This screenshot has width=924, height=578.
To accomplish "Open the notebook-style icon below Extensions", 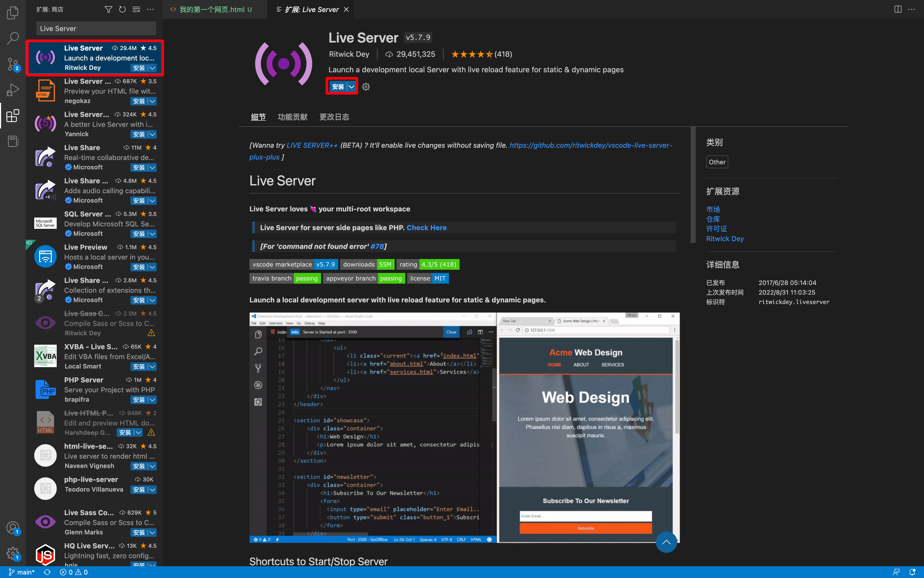I will [x=13, y=142].
